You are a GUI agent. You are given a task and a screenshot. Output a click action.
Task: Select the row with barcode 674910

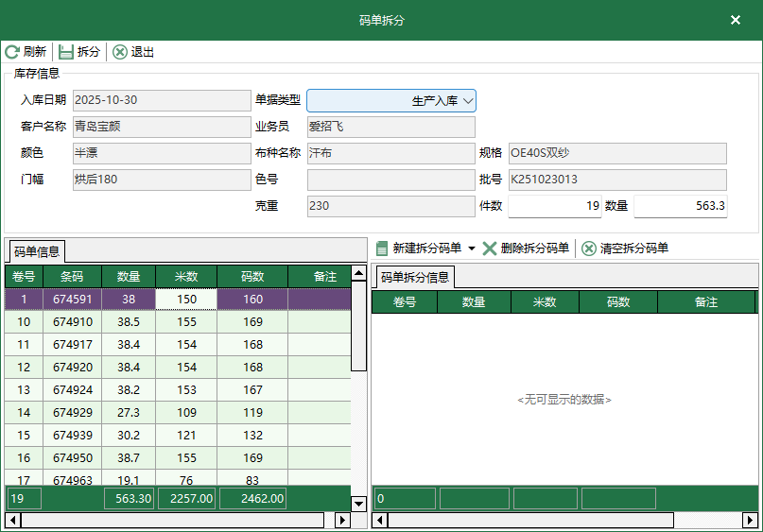click(x=73, y=322)
